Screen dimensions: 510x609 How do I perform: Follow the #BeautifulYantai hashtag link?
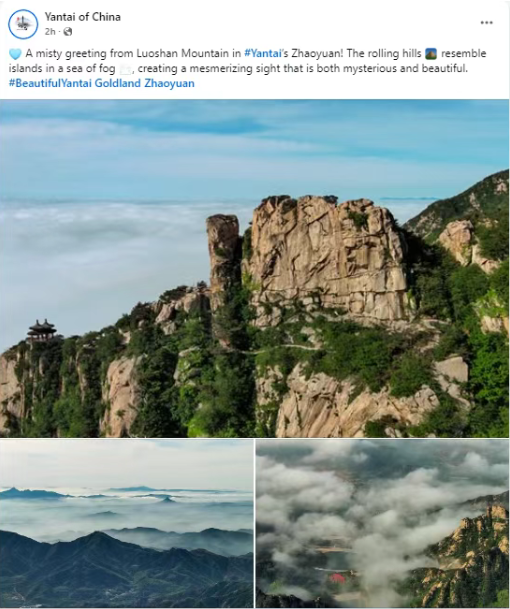50,83
